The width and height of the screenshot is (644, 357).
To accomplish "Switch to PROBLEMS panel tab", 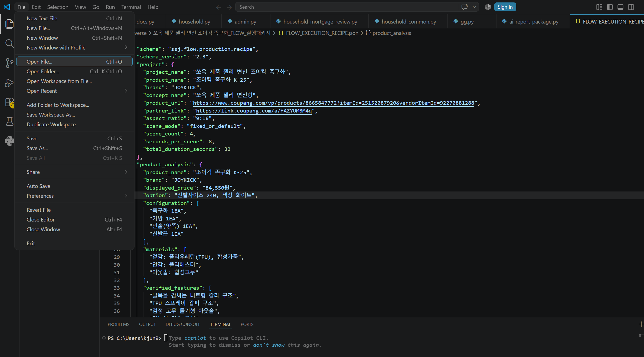I will (x=118, y=324).
